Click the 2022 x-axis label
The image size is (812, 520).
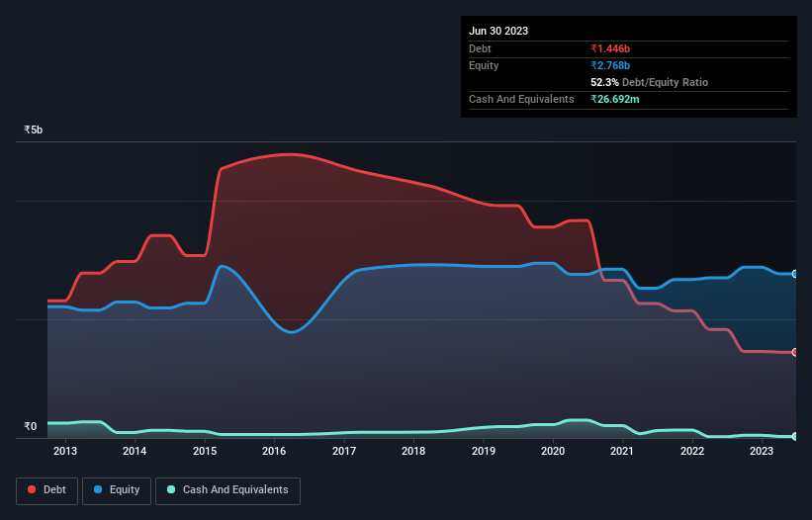point(692,451)
